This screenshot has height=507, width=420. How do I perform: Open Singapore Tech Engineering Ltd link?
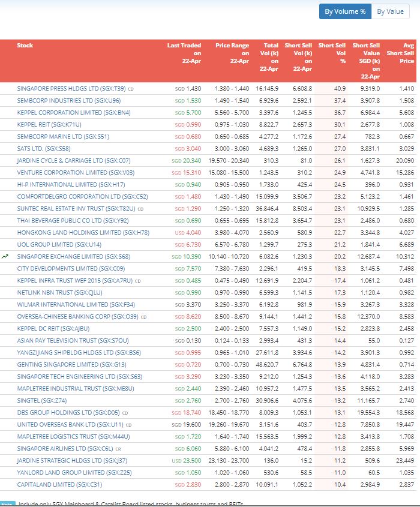pos(80,376)
